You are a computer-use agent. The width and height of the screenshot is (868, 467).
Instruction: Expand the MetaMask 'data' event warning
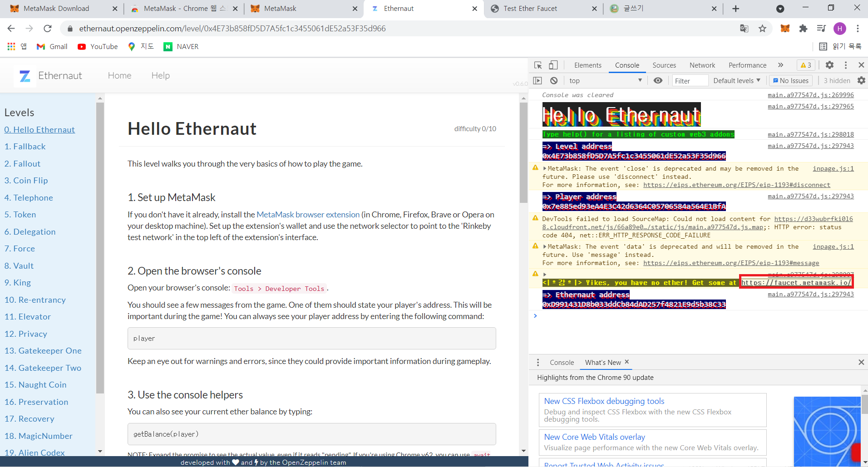pos(545,247)
